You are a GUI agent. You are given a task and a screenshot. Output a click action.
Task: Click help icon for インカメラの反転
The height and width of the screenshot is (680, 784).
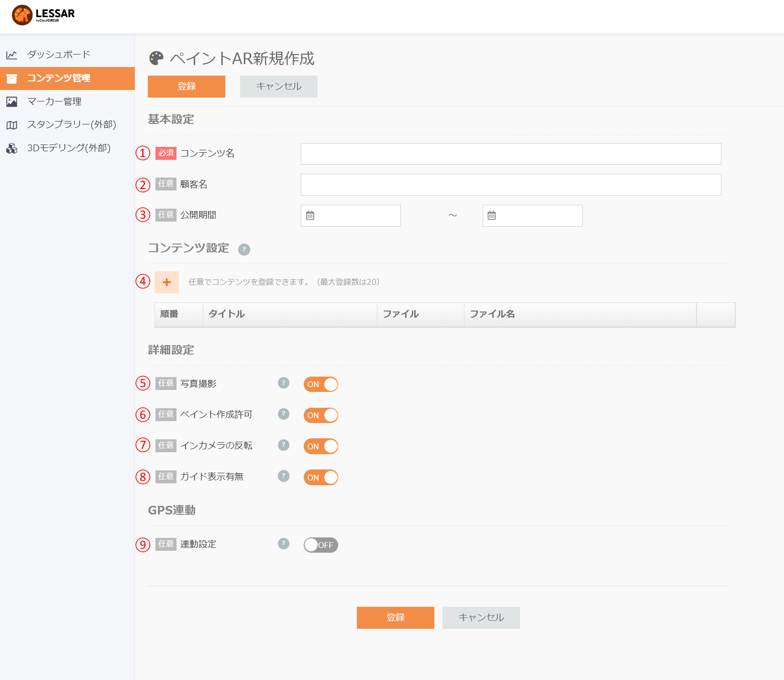284,445
